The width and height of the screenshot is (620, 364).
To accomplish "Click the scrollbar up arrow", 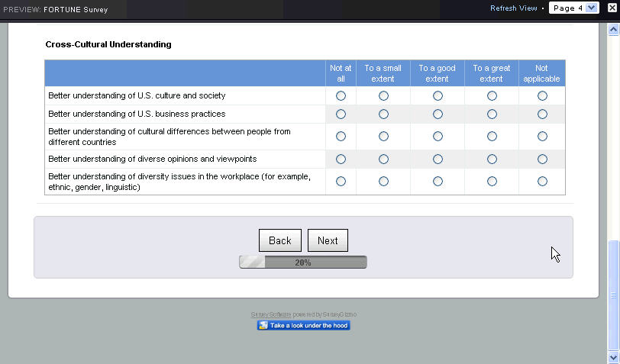I will click(612, 30).
